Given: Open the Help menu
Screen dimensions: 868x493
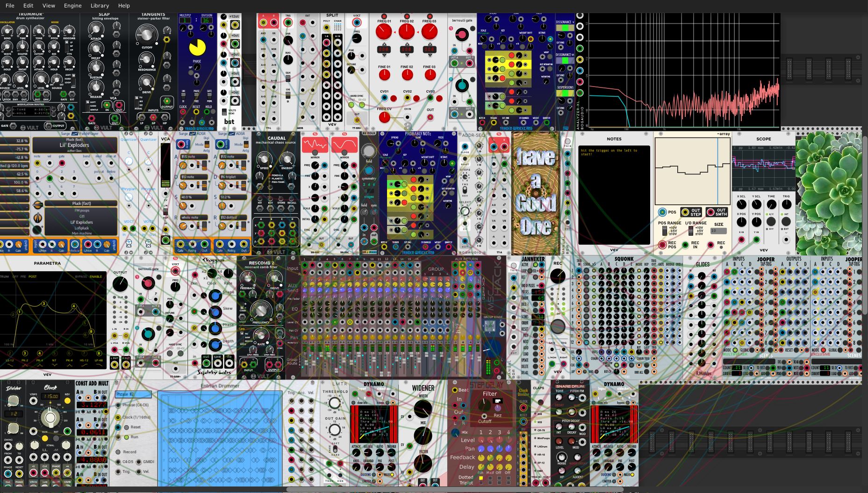Looking at the screenshot, I should pyautogui.click(x=124, y=6).
